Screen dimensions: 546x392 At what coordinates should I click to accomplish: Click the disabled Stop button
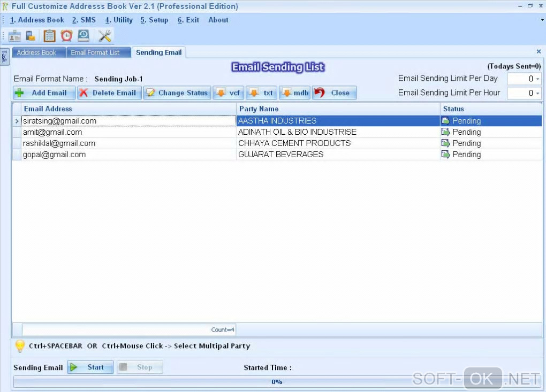point(140,367)
